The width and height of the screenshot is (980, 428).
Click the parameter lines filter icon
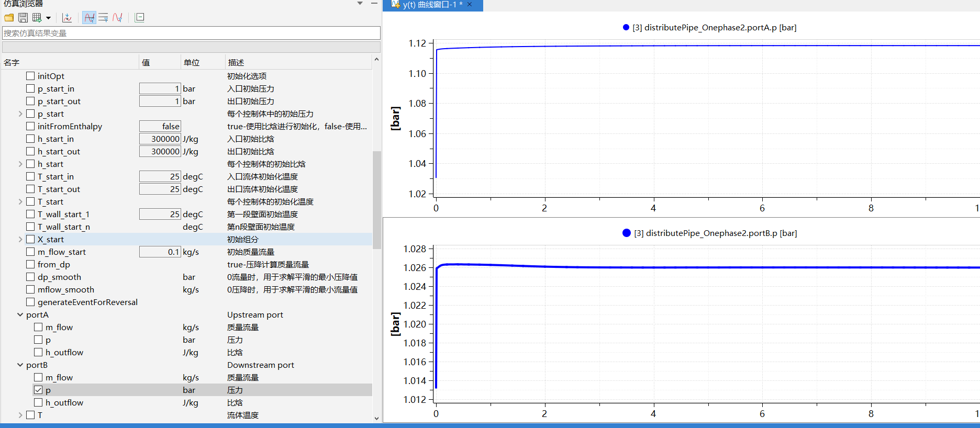pyautogui.click(x=103, y=18)
